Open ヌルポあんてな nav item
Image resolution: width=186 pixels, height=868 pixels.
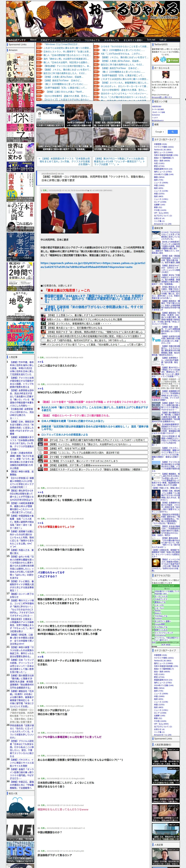(x=111, y=40)
